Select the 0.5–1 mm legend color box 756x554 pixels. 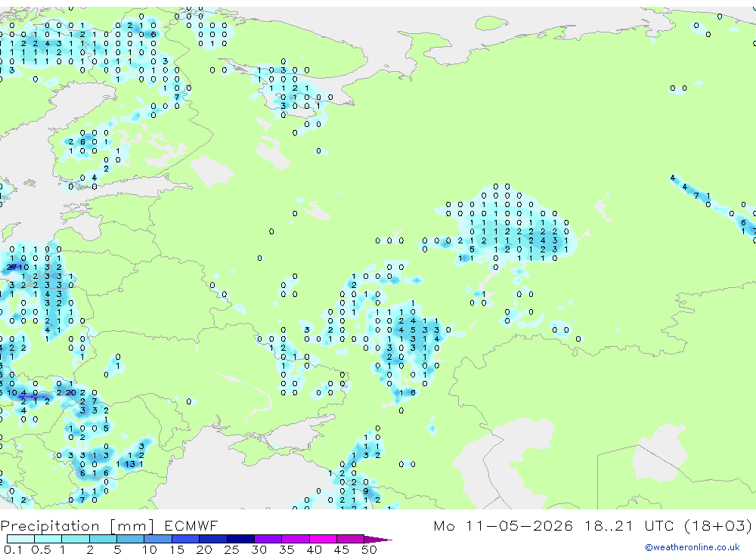coord(48,539)
